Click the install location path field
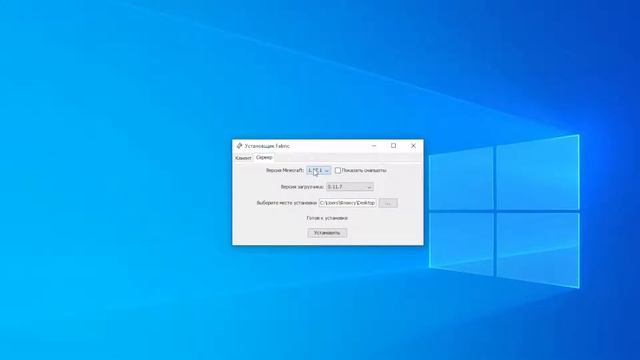640x360 pixels. [x=347, y=203]
